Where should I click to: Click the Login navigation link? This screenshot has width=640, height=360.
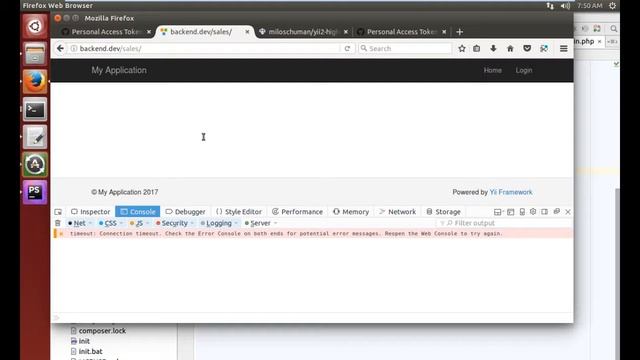(x=524, y=70)
